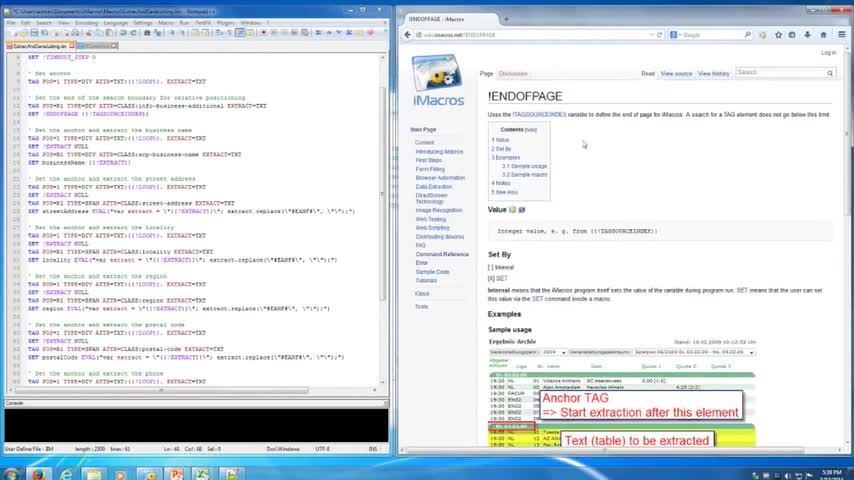Collapse the Contents box with hide
The image size is (854, 480).
530,130
